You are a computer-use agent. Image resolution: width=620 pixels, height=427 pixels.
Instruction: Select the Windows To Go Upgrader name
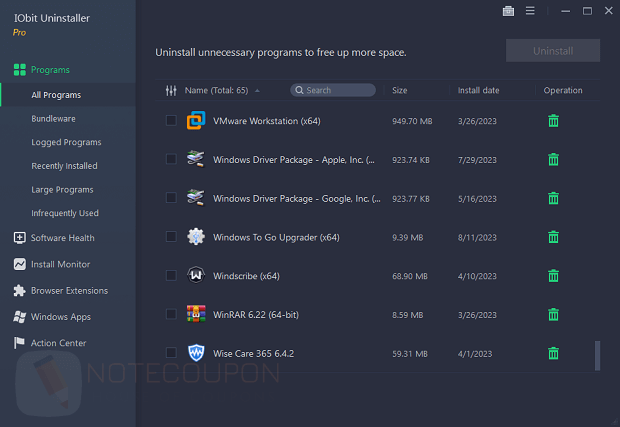click(276, 237)
